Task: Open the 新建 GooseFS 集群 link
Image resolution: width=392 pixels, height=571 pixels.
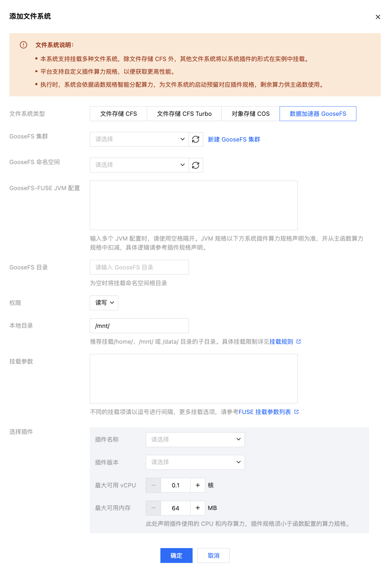Action: [x=234, y=139]
